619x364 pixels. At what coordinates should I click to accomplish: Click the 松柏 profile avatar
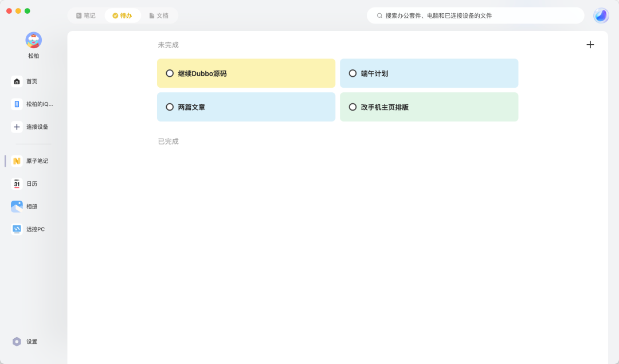[34, 40]
